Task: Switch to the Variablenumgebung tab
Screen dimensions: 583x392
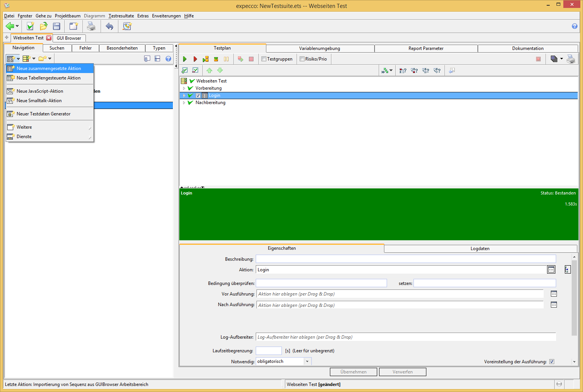Action: click(x=320, y=48)
